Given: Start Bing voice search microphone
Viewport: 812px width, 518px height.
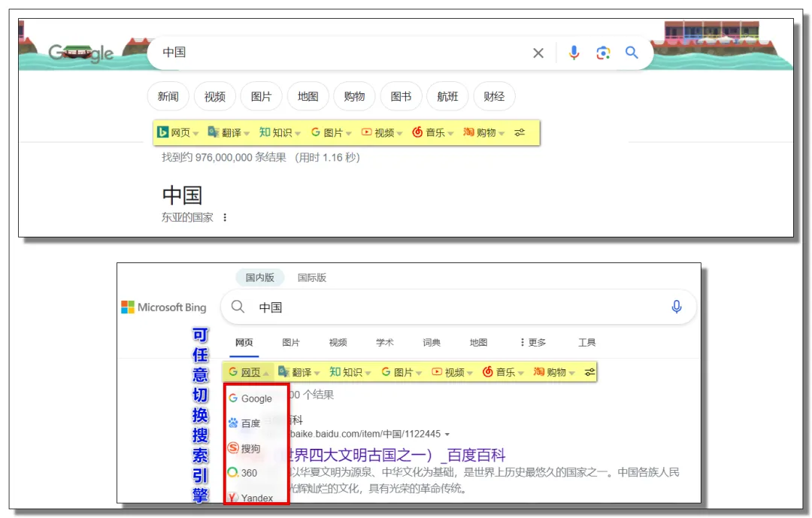Looking at the screenshot, I should click(x=677, y=307).
